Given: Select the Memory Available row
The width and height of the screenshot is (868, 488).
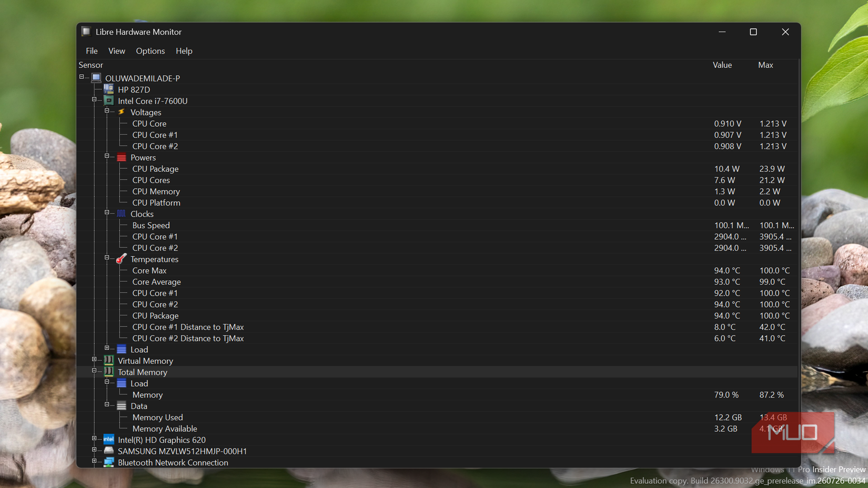Looking at the screenshot, I should click(438, 429).
